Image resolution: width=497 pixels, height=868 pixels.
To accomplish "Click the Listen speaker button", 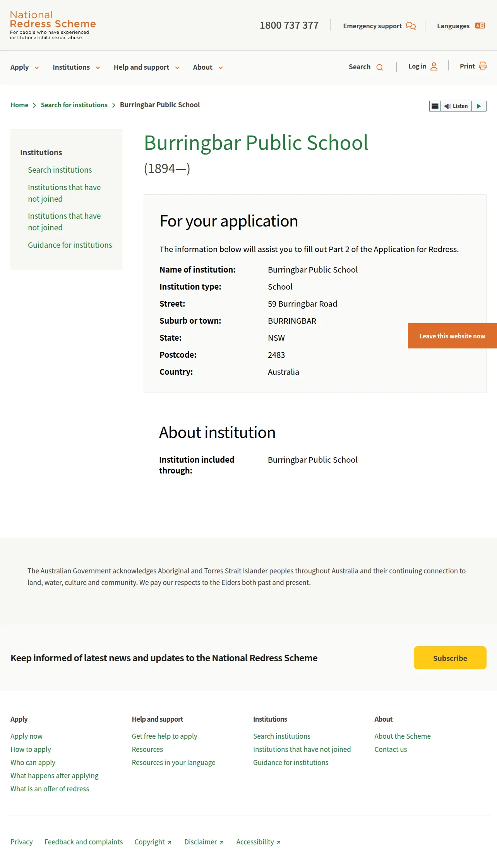I will point(456,106).
